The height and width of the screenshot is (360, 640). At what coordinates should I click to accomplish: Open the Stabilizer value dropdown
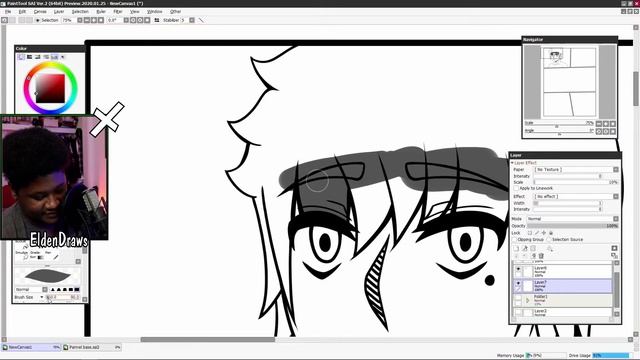point(191,20)
